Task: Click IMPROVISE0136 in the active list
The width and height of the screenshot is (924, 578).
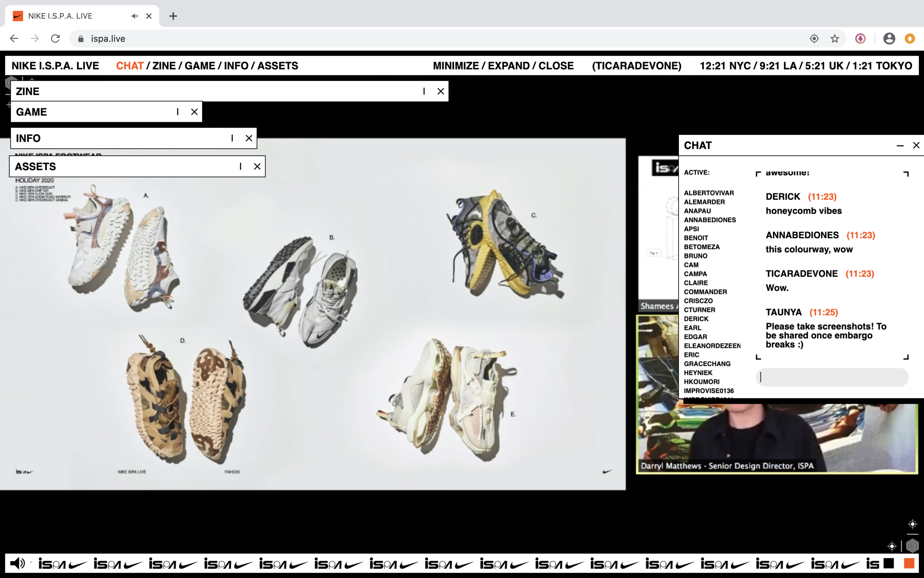Action: [709, 391]
